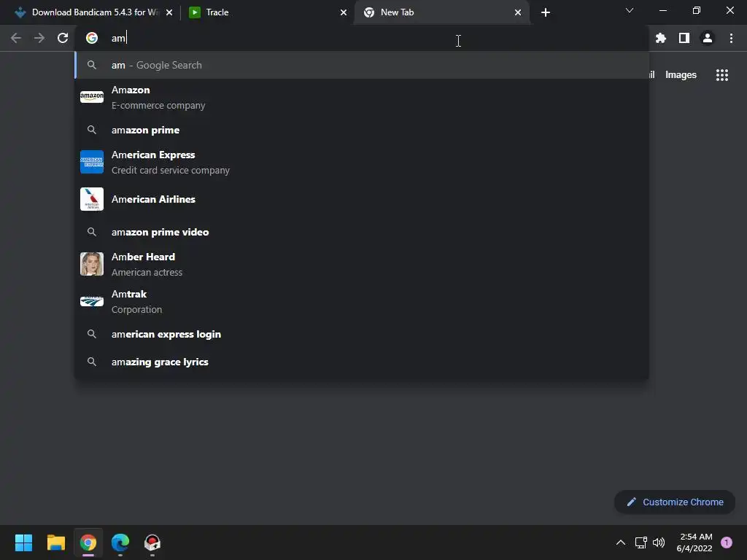Open the network status tray icon

[x=640, y=542]
